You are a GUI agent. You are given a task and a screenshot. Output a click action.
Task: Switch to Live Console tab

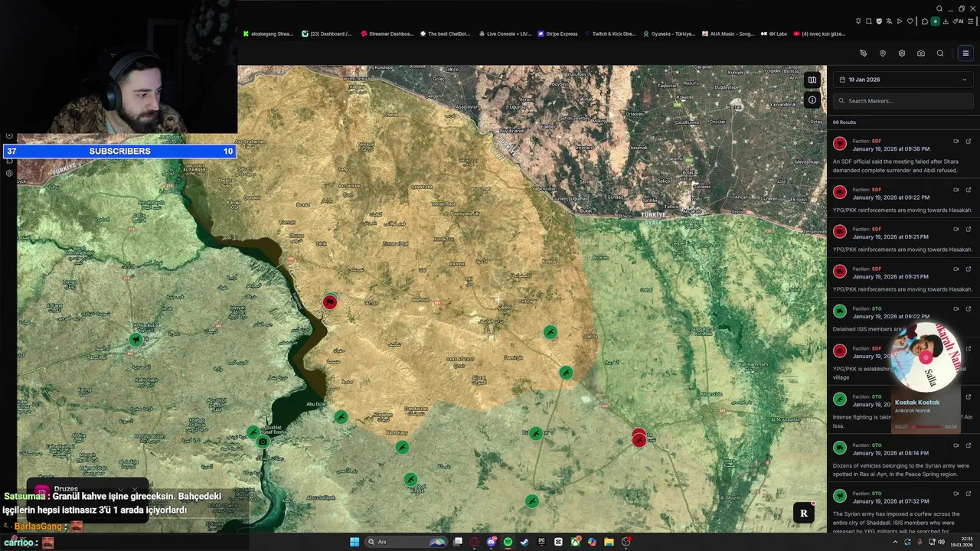(x=505, y=34)
